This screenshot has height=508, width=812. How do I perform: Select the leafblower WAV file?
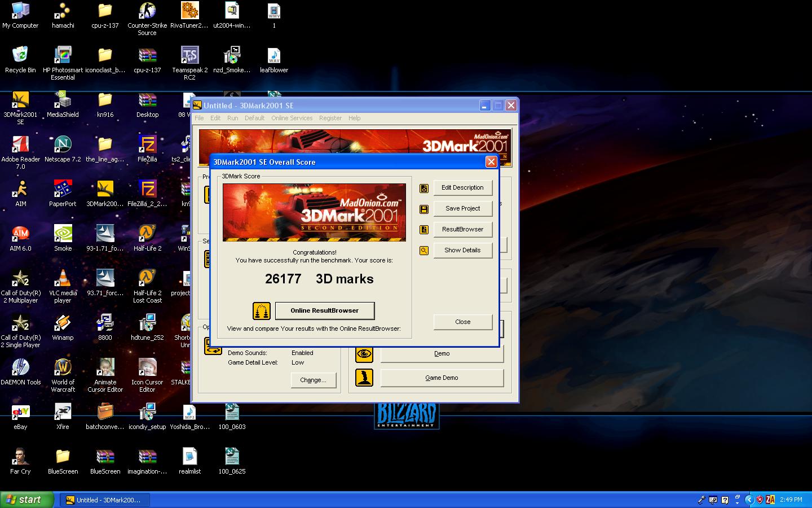[274, 60]
